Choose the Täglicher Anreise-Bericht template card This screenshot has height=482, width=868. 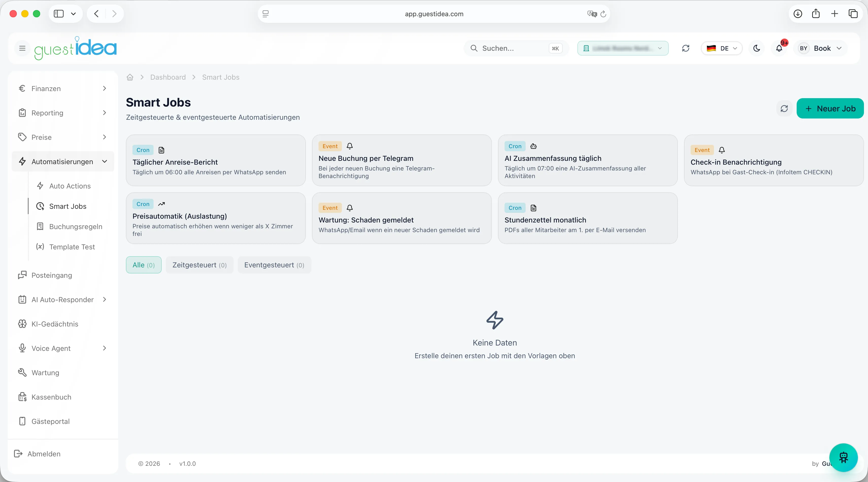tap(216, 160)
